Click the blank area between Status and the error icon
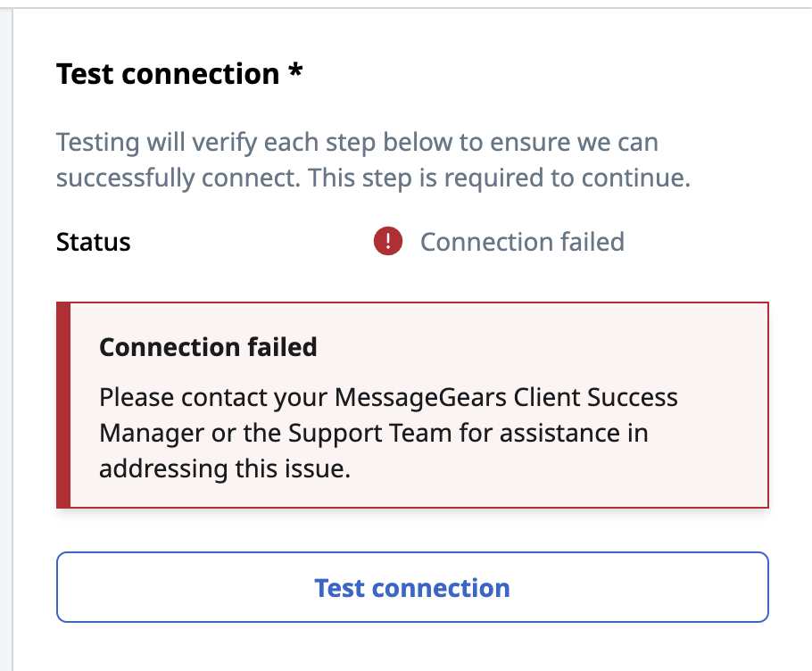812x671 pixels. (252, 242)
